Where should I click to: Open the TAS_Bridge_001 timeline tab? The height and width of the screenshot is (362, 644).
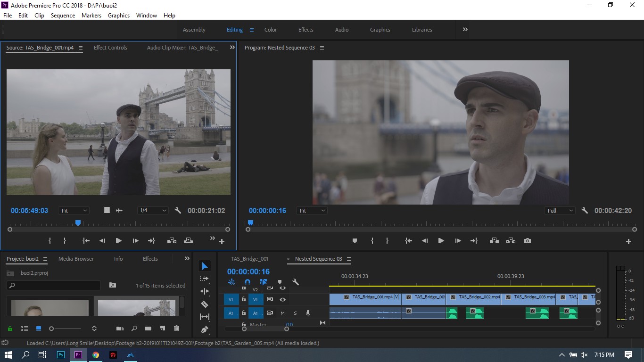(249, 259)
